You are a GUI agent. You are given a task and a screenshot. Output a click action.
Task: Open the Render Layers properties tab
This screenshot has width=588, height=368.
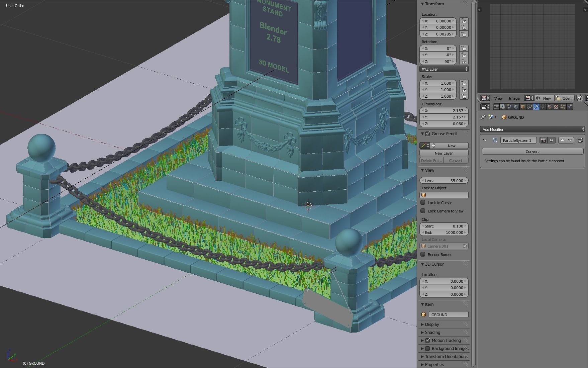click(x=503, y=107)
